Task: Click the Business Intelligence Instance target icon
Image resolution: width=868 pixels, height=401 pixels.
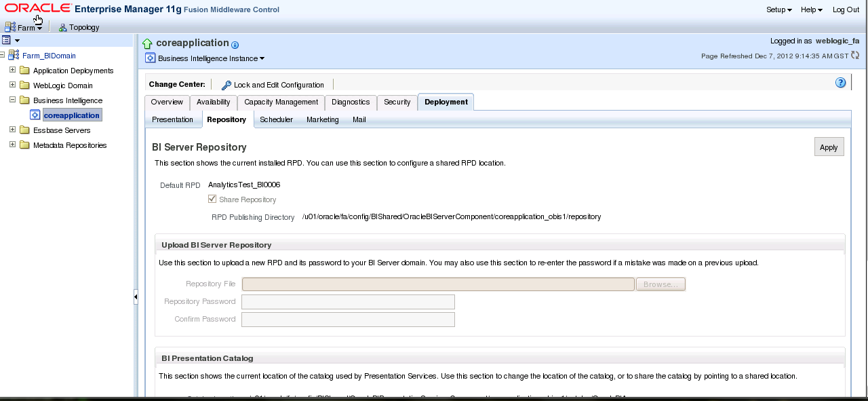Action: 150,58
